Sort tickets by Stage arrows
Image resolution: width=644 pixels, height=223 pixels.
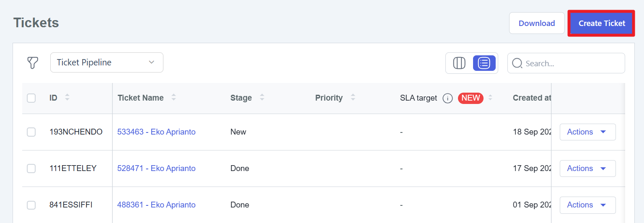coord(262,98)
